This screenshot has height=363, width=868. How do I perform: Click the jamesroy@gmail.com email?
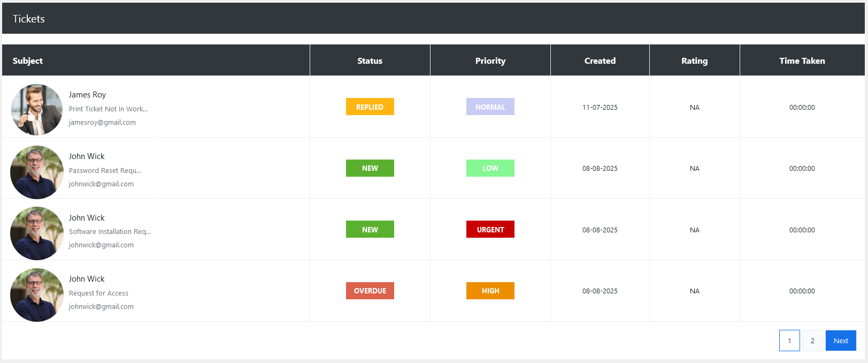(102, 122)
